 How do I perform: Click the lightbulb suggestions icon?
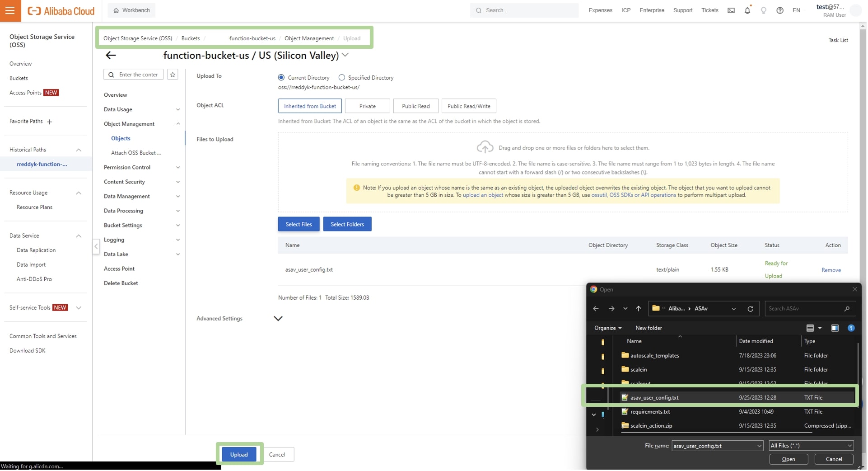(763, 10)
